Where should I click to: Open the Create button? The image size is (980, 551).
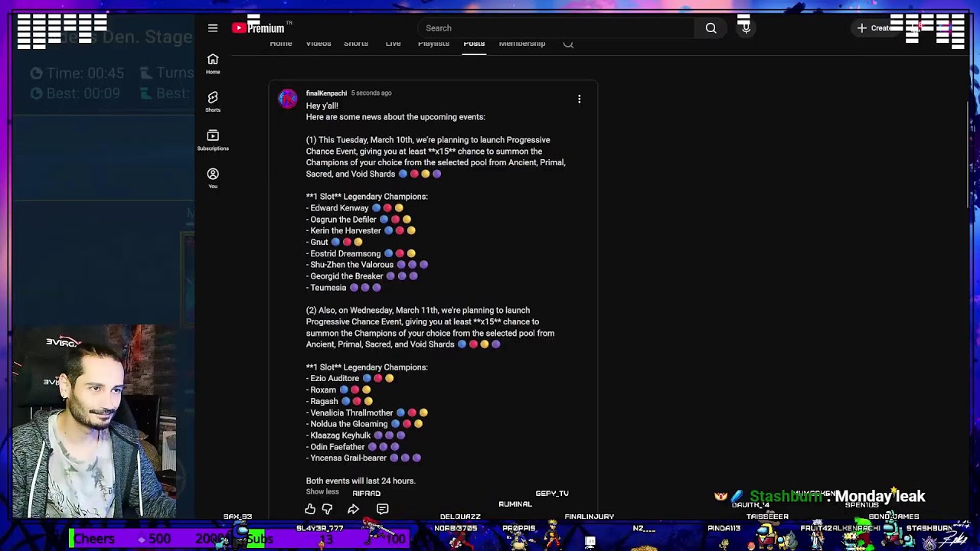(x=874, y=28)
